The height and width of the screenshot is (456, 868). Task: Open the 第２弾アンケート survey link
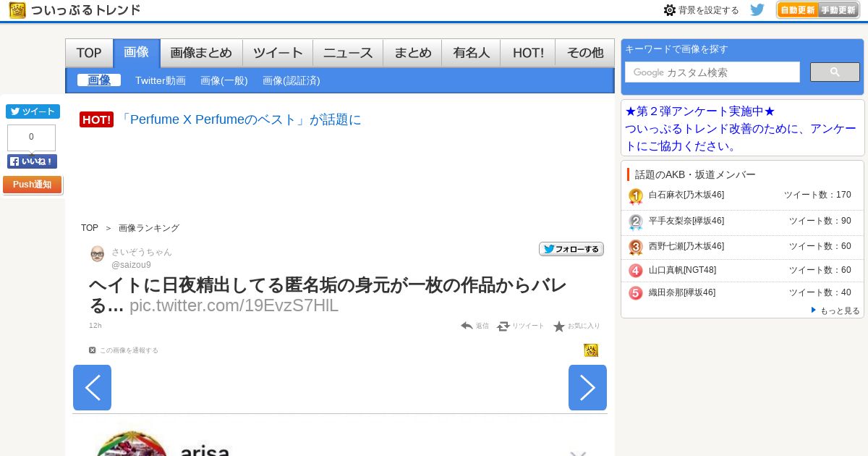pos(741,129)
